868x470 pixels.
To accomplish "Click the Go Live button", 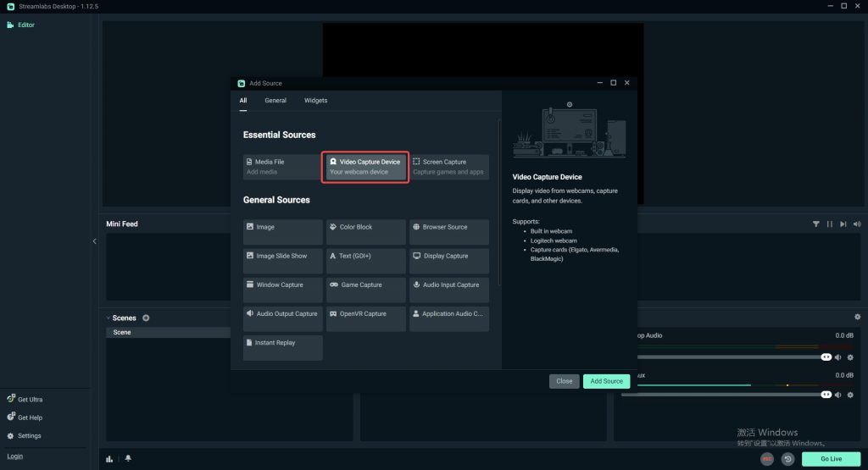I will 831,459.
